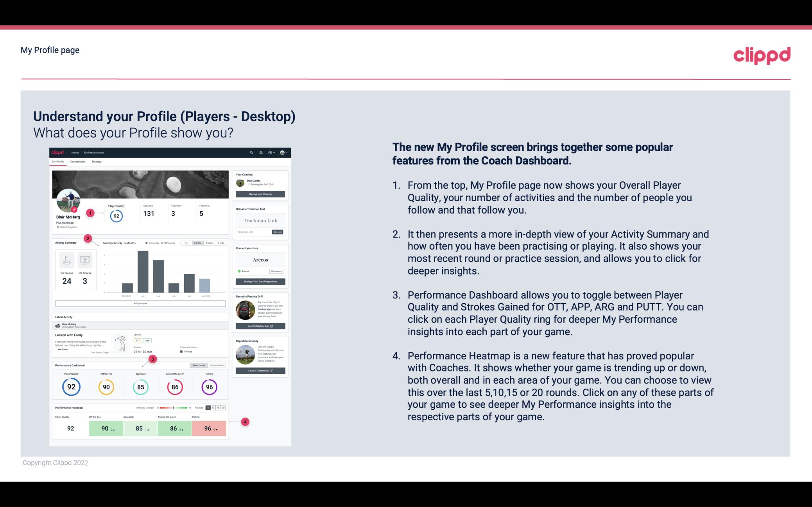The width and height of the screenshot is (812, 507).
Task: Expand the All Activities dropdown selector
Action: coord(140,303)
